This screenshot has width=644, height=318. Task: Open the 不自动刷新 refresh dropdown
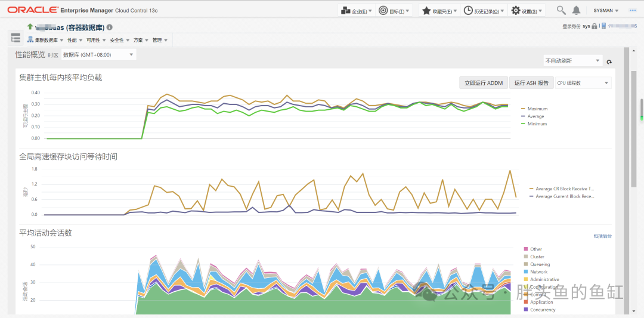pos(572,61)
